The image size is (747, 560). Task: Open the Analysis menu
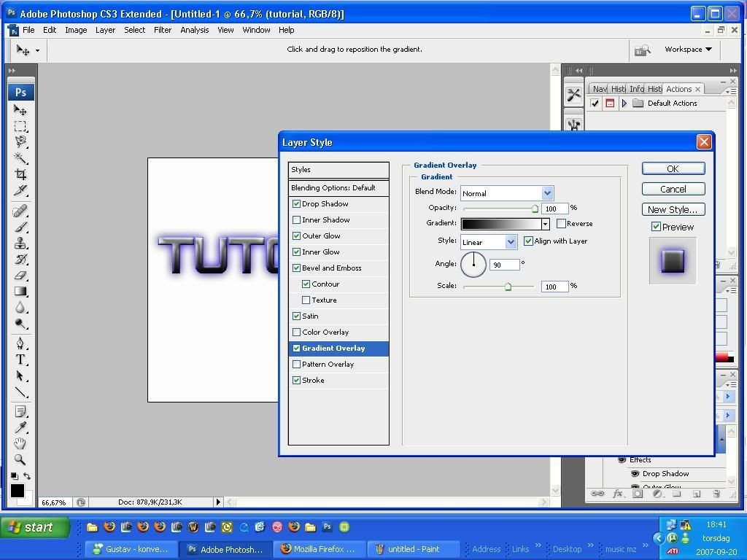[x=194, y=30]
